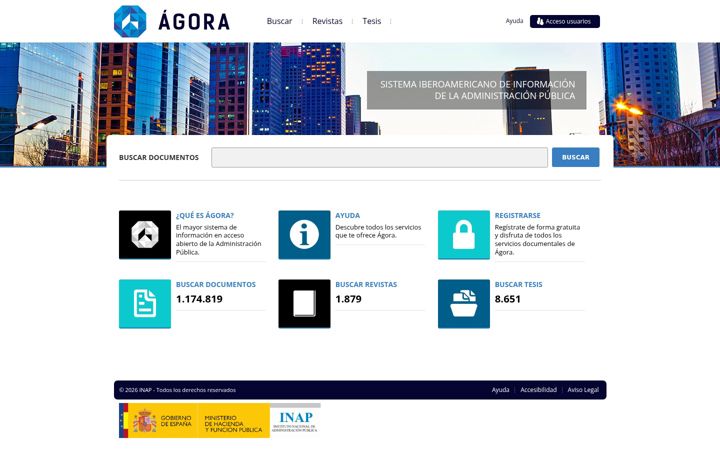This screenshot has width=720, height=450.
Task: Open the Aviso Legal footer link
Action: 583,390
